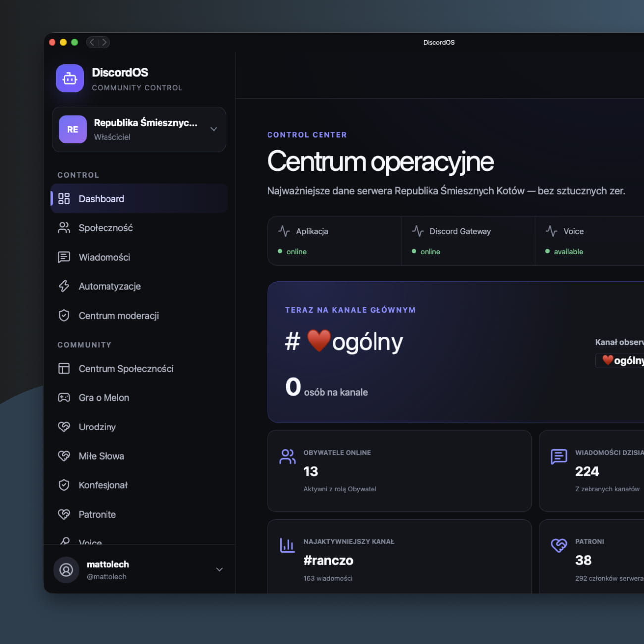Click the Miłe Słowa heart icon
Image resolution: width=644 pixels, height=644 pixels.
pyautogui.click(x=64, y=456)
